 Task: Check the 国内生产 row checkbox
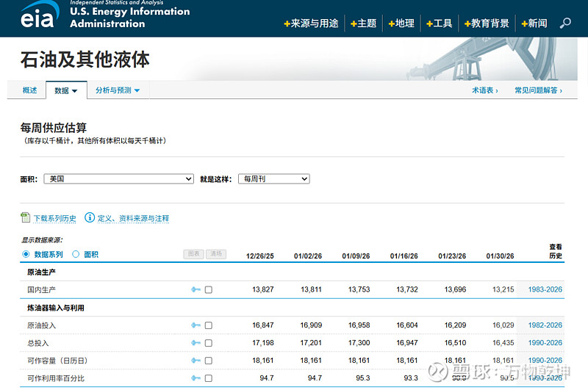(x=209, y=290)
